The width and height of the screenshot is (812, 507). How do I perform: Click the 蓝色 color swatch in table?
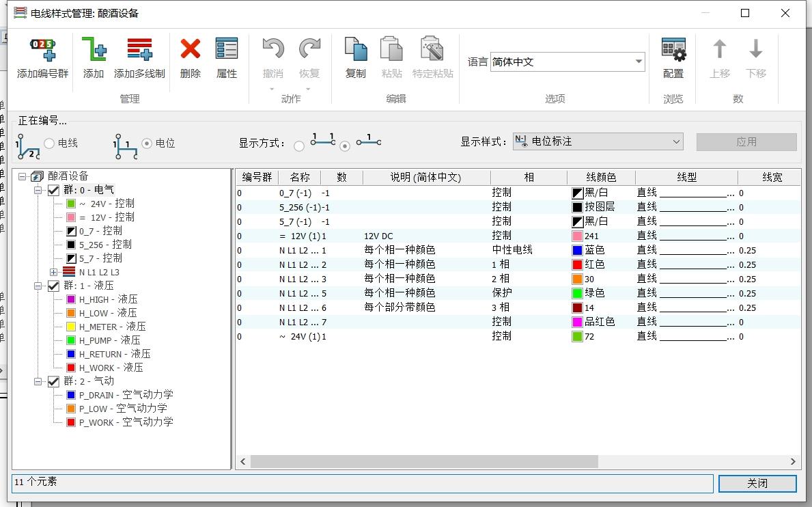point(577,250)
